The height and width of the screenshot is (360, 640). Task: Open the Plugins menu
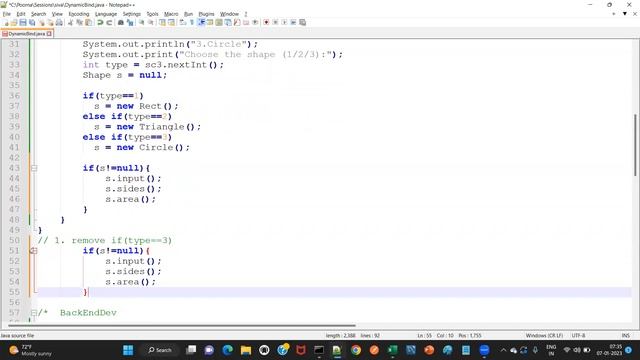click(x=206, y=14)
